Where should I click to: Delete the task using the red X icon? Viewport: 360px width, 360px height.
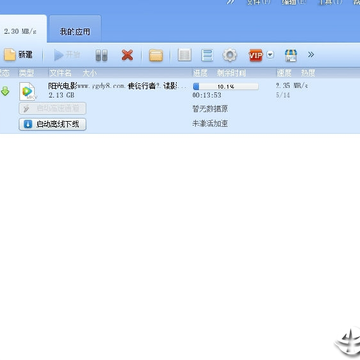click(x=127, y=55)
